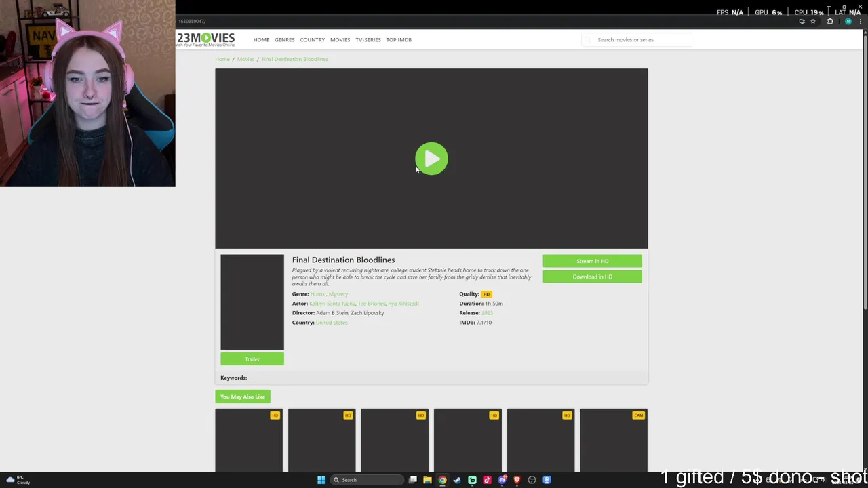Click the Duration 1h 50m text

pyautogui.click(x=481, y=304)
